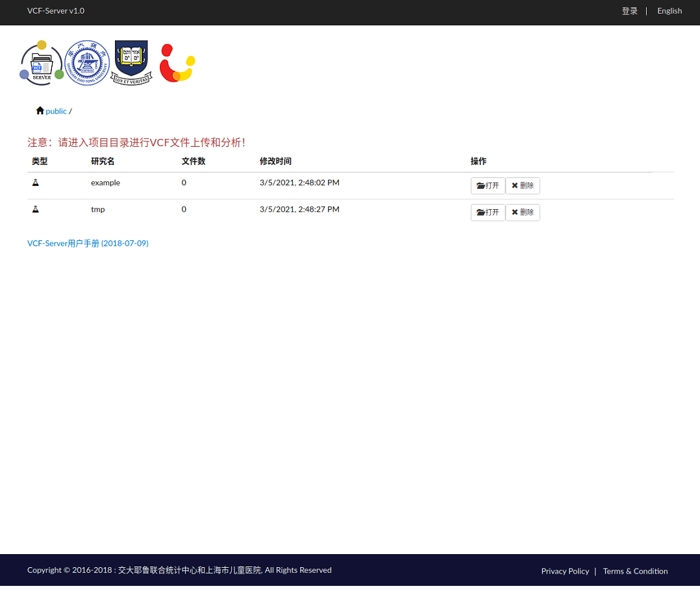Viewport: 700px width, 610px height.
Task: Open the example project with its 打开 button
Action: click(x=488, y=185)
